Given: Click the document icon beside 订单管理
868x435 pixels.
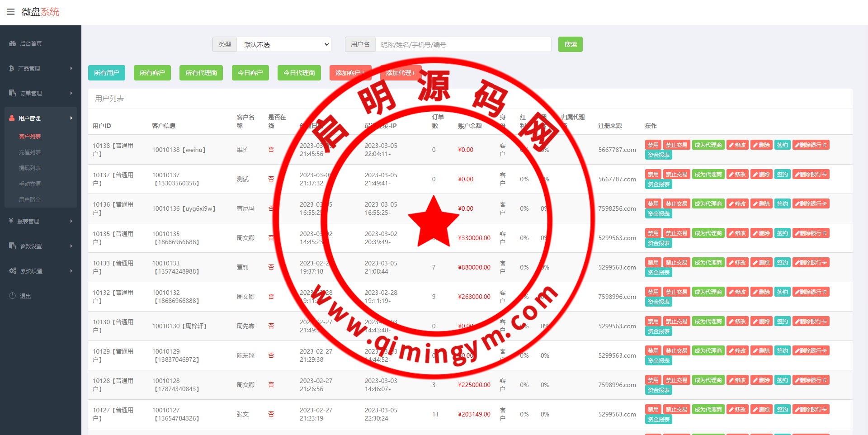Looking at the screenshot, I should (x=12, y=93).
